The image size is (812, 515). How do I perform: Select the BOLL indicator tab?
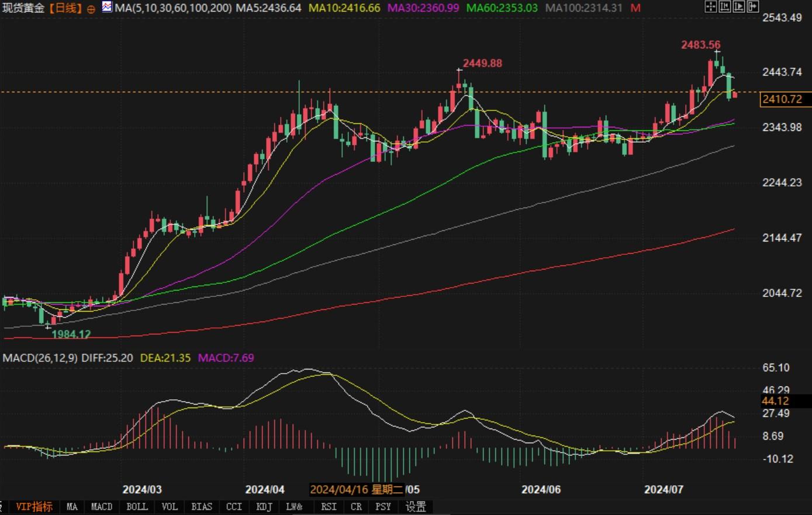pyautogui.click(x=137, y=507)
